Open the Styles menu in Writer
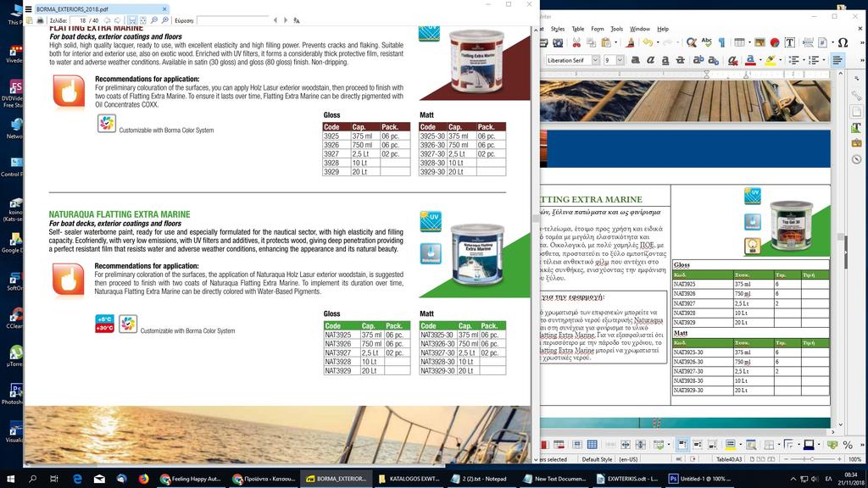The width and height of the screenshot is (868, 488). [558, 29]
